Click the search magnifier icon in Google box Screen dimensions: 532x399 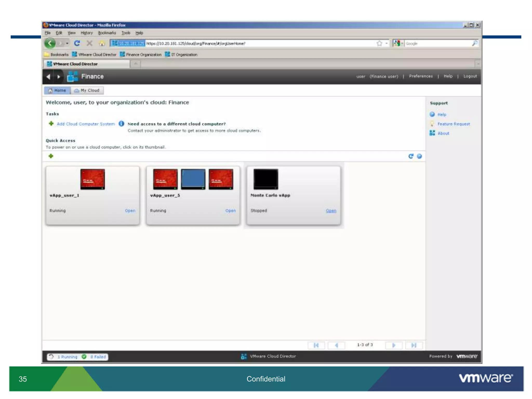(475, 43)
